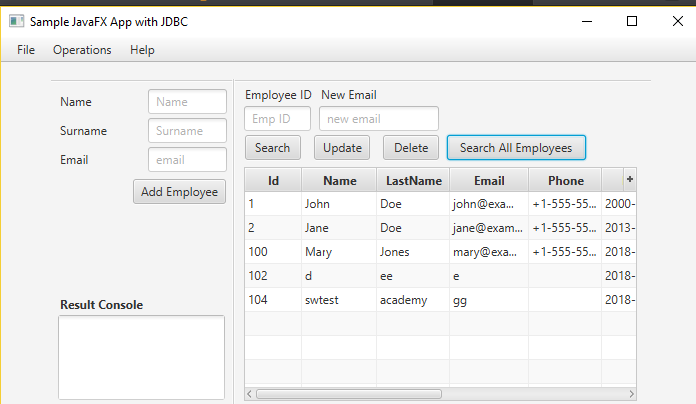The width and height of the screenshot is (696, 404).
Task: Sort by the Id column header
Action: (x=273, y=181)
